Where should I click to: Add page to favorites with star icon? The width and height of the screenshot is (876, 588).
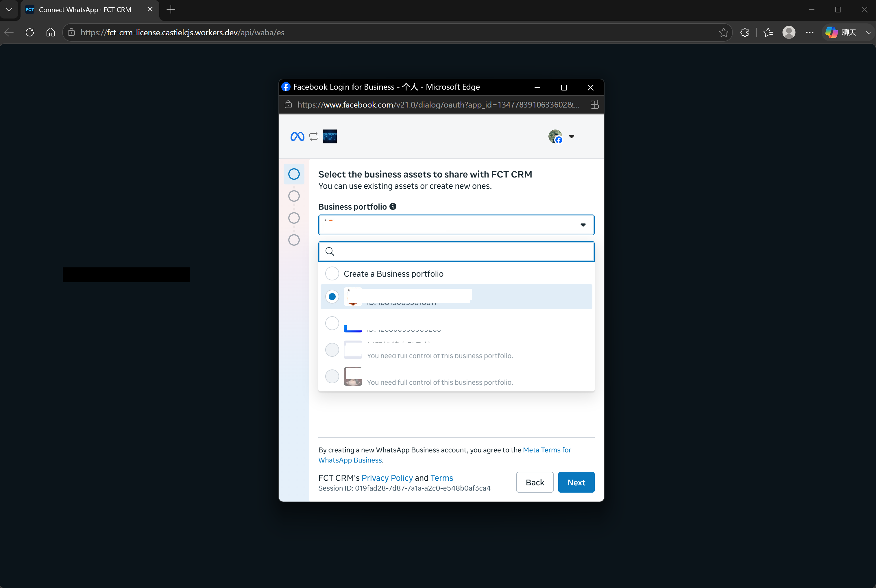[723, 33]
